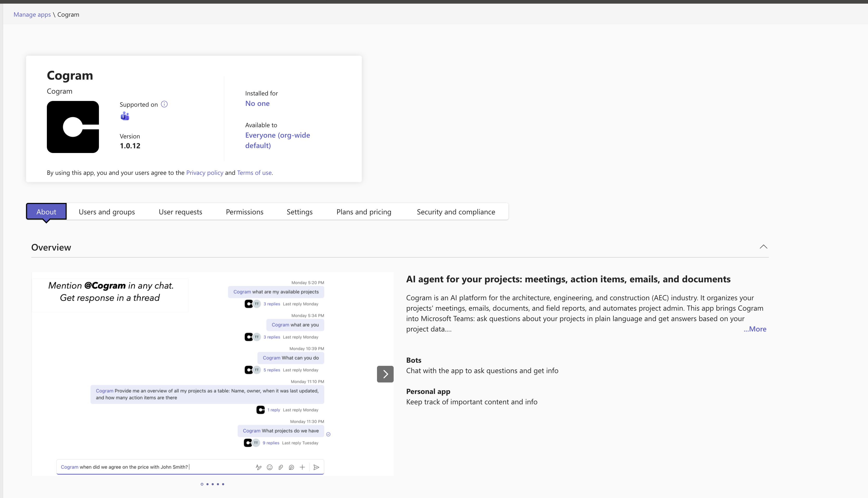Click the 'Available to' label

click(261, 125)
